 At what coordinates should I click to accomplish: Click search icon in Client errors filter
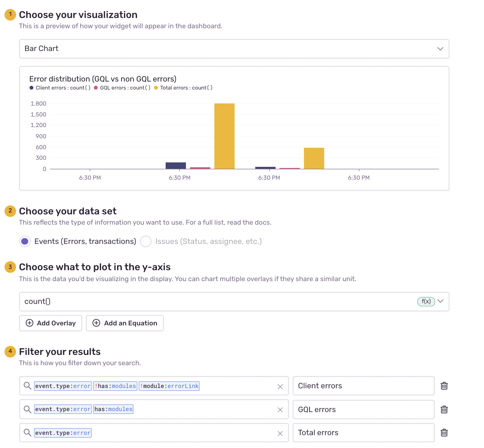28,386
